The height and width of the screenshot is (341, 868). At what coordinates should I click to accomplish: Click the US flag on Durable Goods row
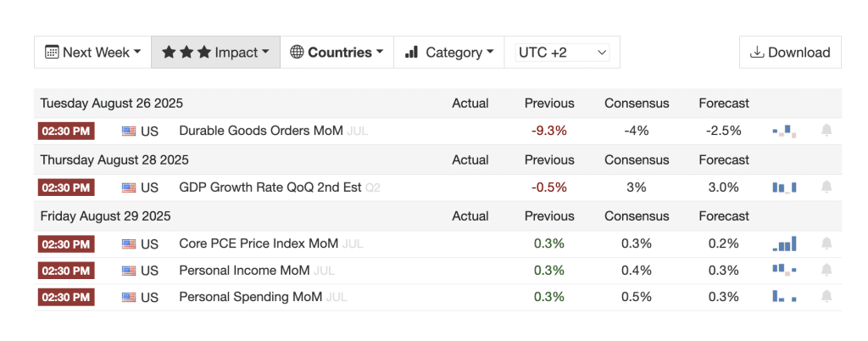pos(129,131)
